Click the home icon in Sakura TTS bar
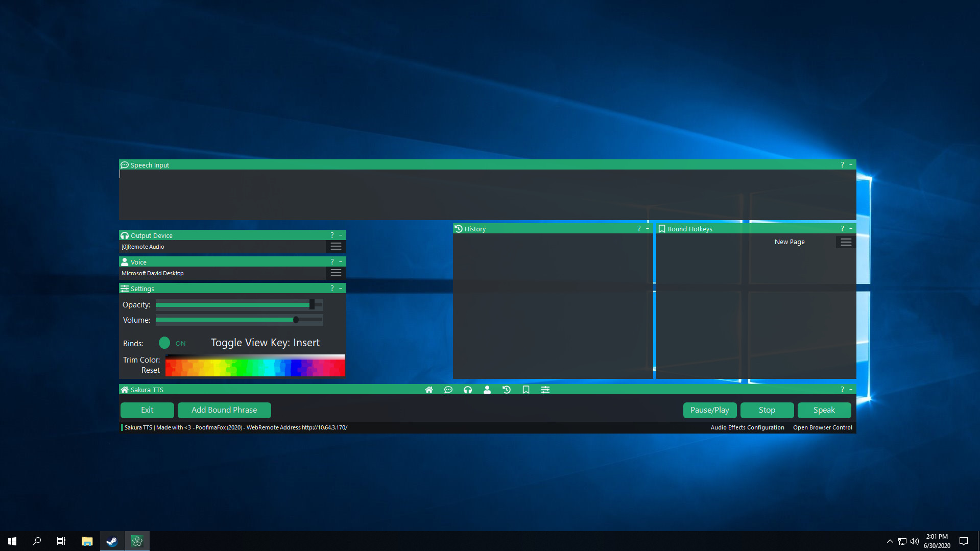This screenshot has height=551, width=980. click(429, 390)
